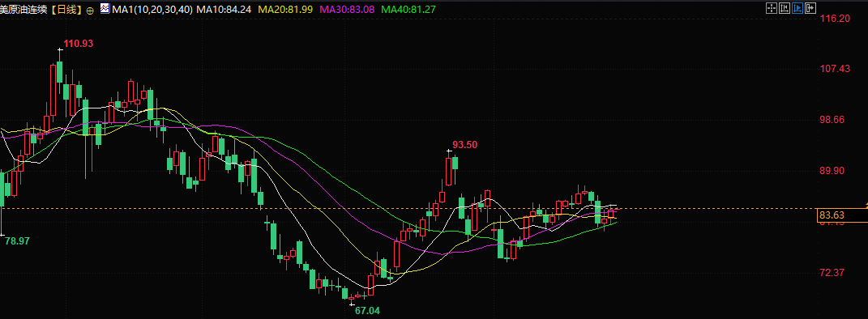Click the 美原油连续 contract name

pos(23,10)
